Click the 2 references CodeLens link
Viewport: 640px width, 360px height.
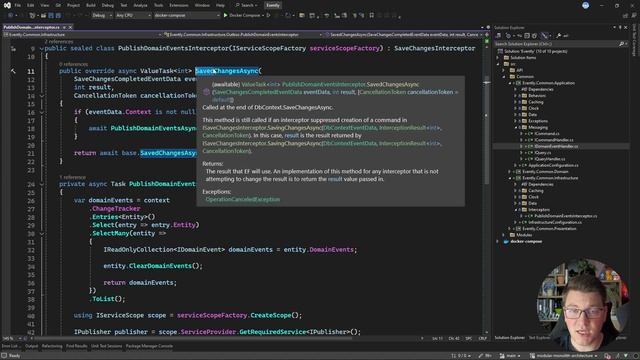pos(59,42)
